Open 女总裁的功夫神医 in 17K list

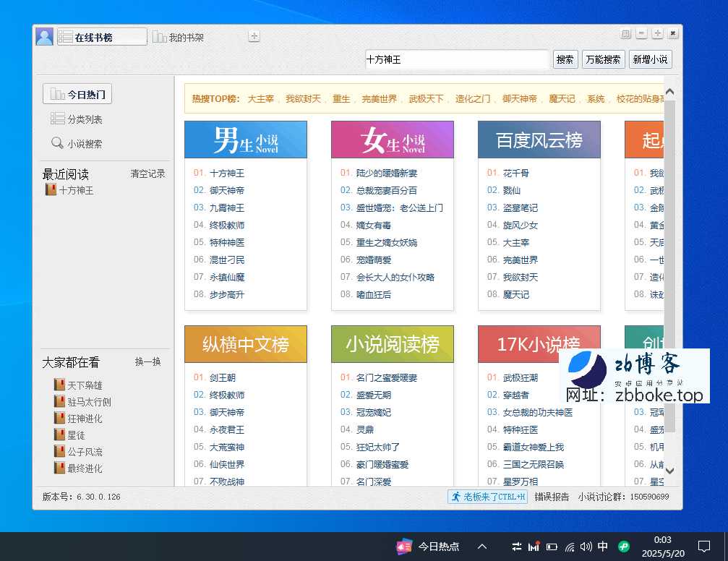pyautogui.click(x=538, y=412)
